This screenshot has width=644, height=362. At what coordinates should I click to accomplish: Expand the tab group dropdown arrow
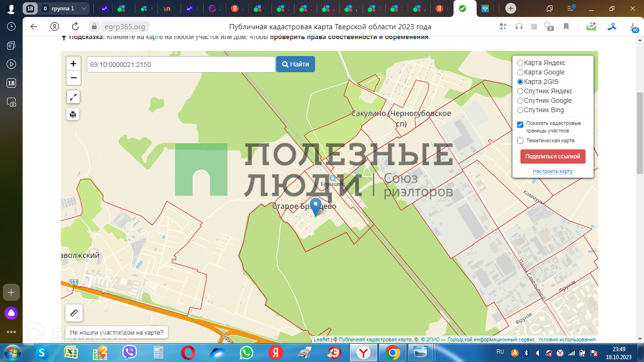tap(83, 8)
